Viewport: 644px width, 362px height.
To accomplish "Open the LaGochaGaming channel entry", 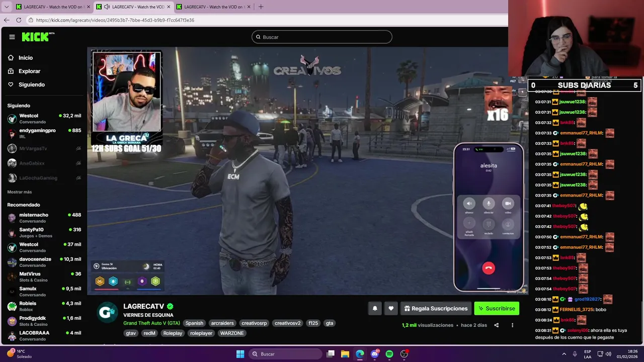I will (44, 177).
